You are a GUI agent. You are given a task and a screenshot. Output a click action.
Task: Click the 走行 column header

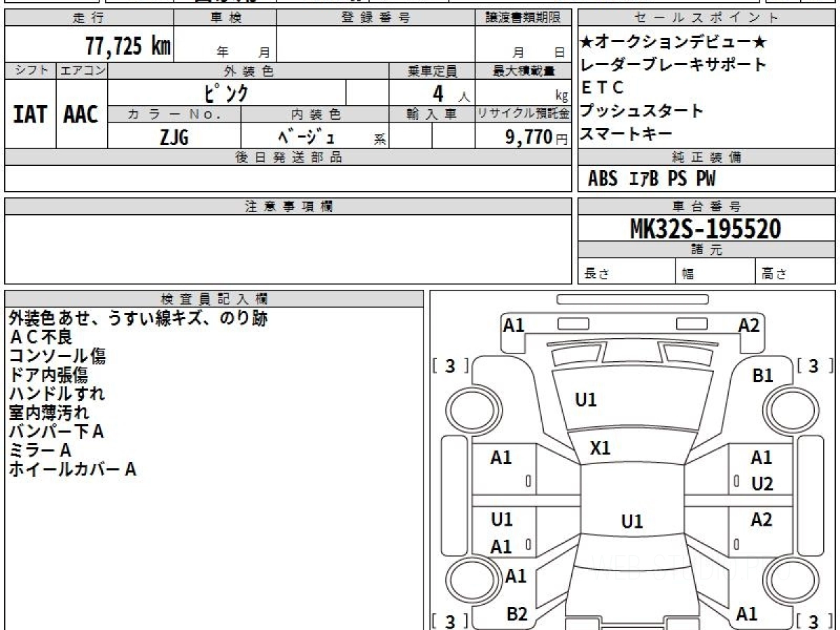pos(88,18)
